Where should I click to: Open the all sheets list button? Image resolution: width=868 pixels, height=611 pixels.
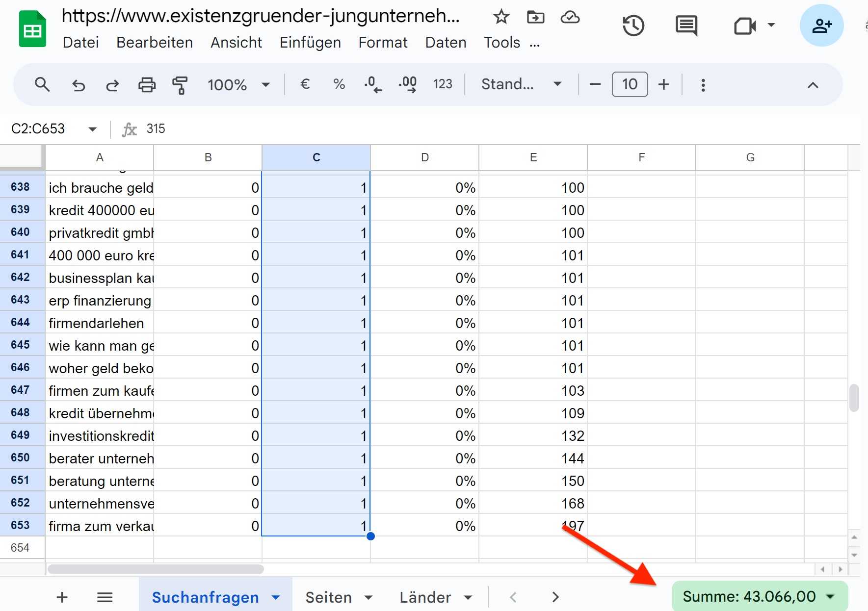click(x=105, y=597)
